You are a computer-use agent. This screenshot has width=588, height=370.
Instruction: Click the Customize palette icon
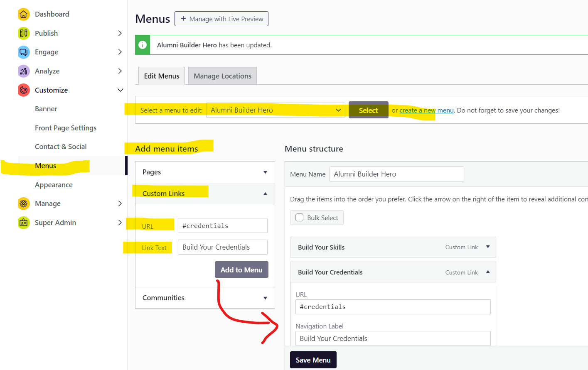pyautogui.click(x=24, y=90)
